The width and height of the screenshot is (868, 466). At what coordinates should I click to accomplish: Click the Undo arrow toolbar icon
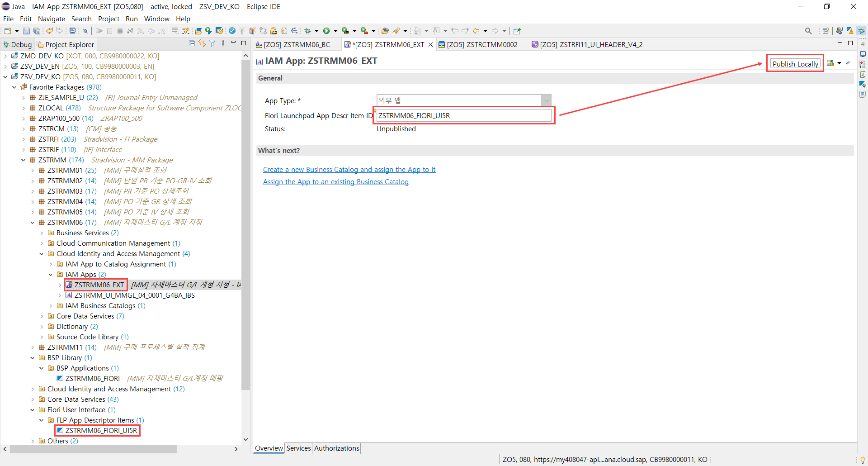49,31
